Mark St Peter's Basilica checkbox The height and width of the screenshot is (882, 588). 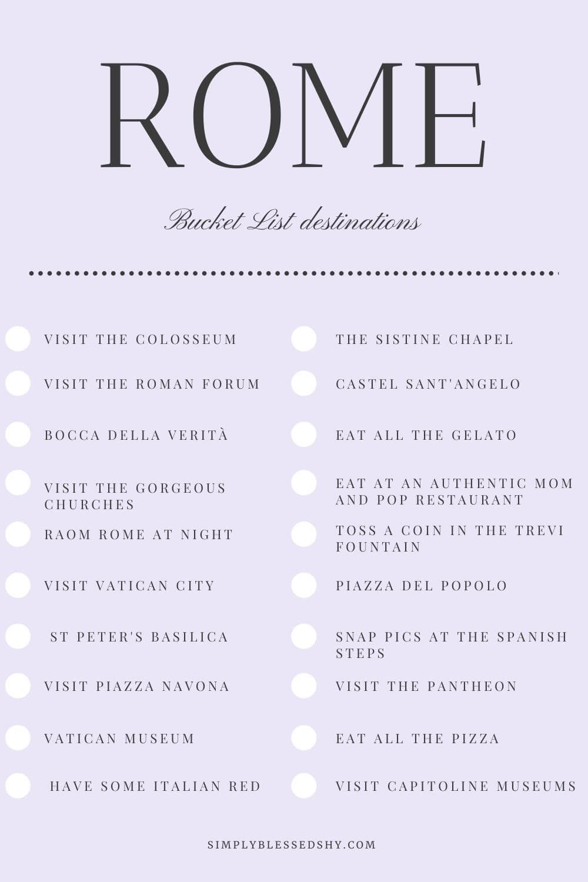point(18,636)
